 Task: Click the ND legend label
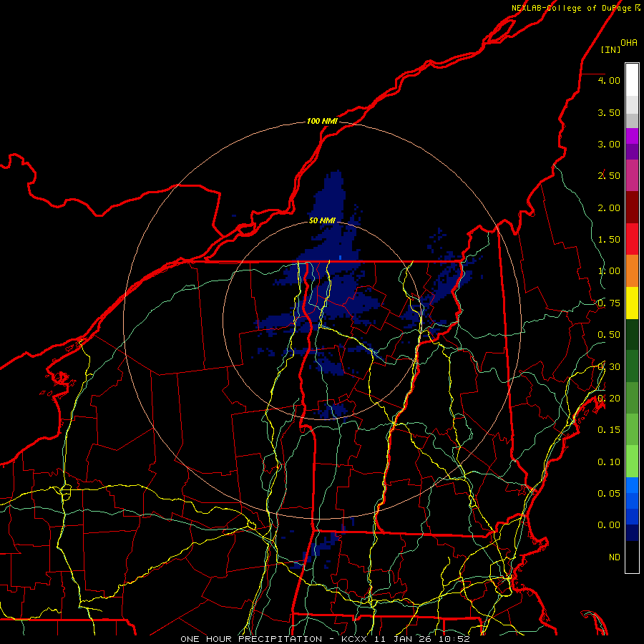click(615, 557)
